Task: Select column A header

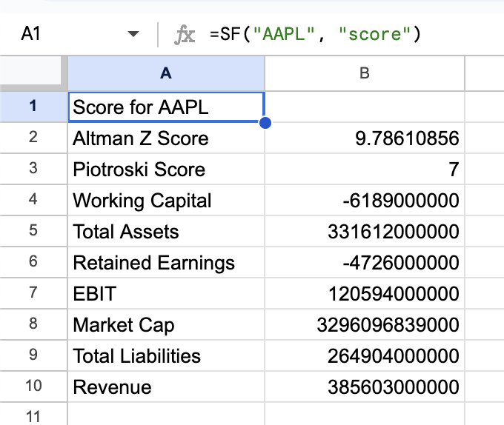Action: 166,73
